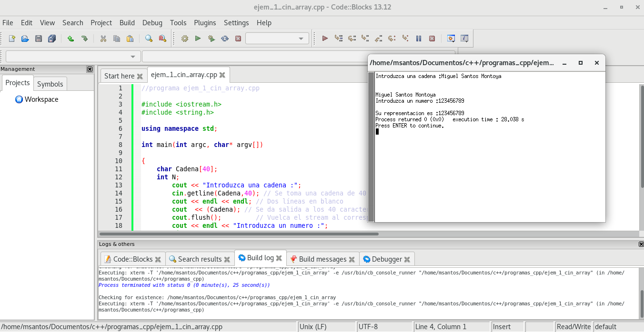Screen dimensions: 644x332
Task: Click the Abort build red stop icon
Action: coord(238,39)
